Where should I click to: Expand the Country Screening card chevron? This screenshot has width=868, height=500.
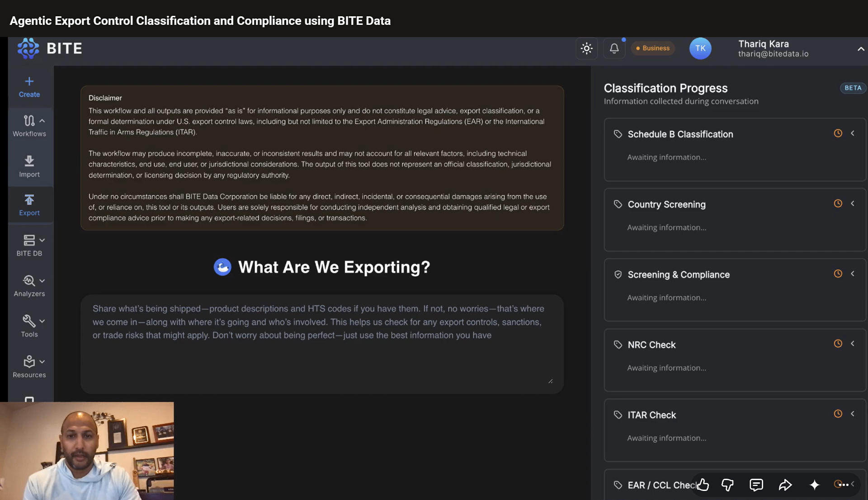[853, 203]
